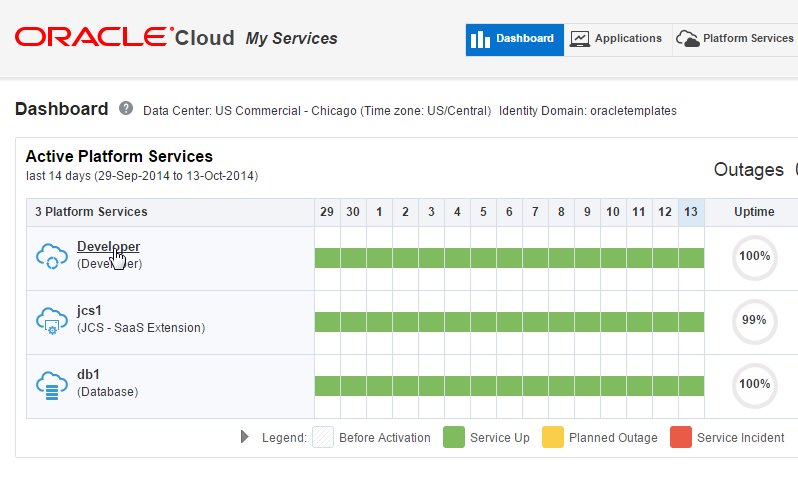798x480 pixels.
Task: Open the Dashboard tab
Action: point(524,39)
